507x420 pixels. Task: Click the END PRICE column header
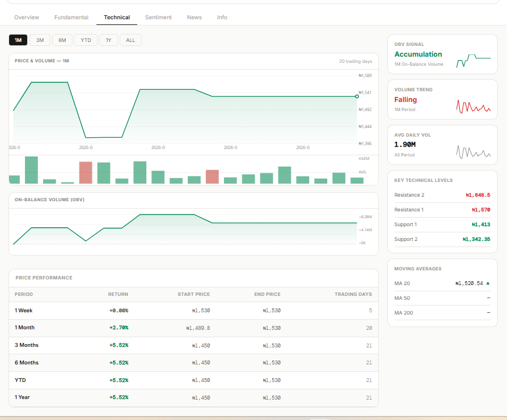pyautogui.click(x=267, y=294)
